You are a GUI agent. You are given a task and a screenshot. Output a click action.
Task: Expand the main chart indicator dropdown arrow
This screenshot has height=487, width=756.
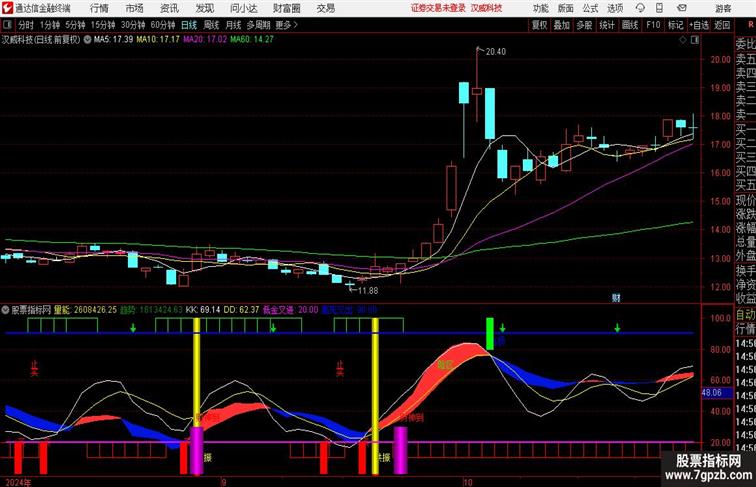pos(87,40)
